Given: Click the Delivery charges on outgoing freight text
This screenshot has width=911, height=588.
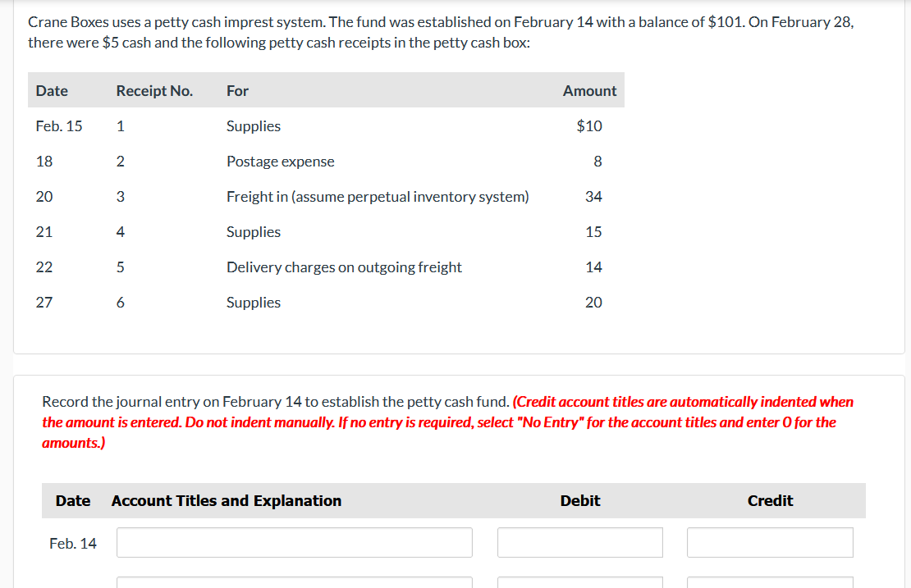Looking at the screenshot, I should 344,267.
